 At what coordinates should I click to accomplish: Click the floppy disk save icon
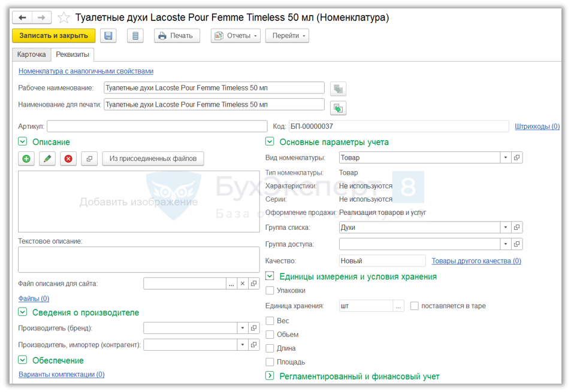(108, 36)
